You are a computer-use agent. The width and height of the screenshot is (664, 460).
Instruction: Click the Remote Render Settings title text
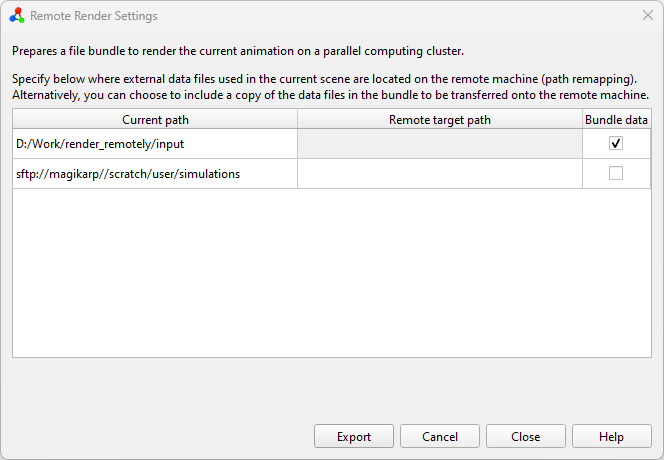[94, 16]
